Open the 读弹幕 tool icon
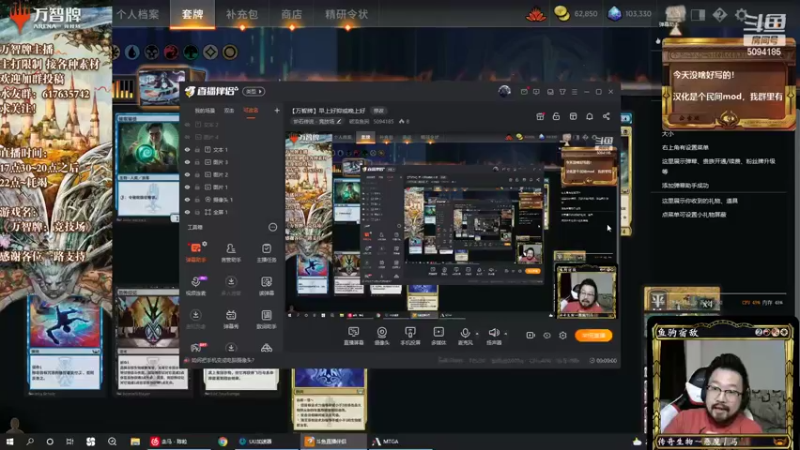Viewport: 800px width, 450px height. [266, 286]
